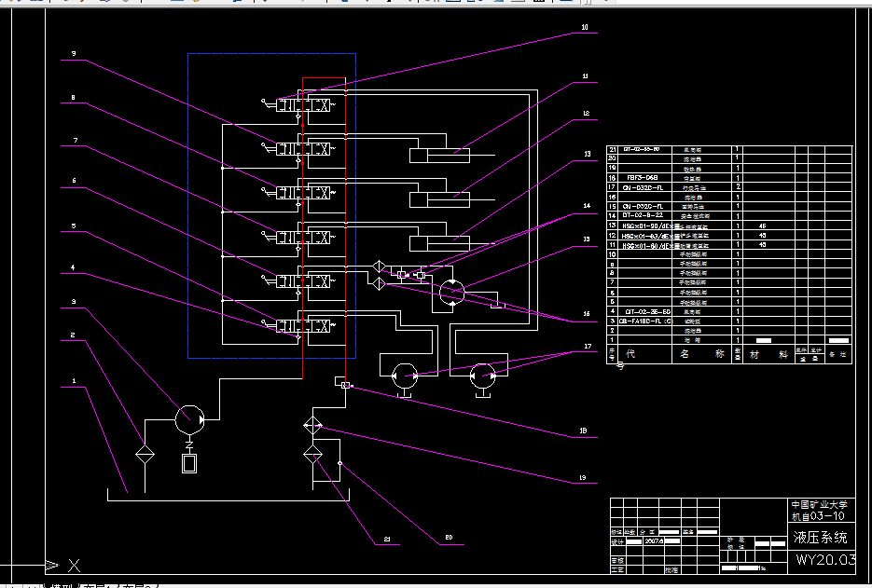Select CN-D32C-FL cell in row 17
This screenshot has width=872, height=588.
coord(643,188)
